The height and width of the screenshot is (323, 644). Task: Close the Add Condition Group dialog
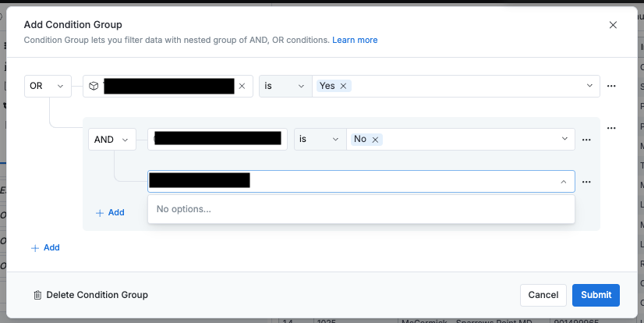click(613, 25)
